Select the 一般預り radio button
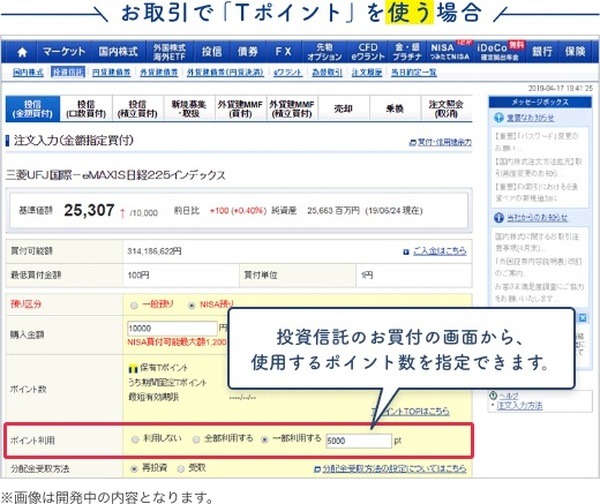 (x=134, y=305)
